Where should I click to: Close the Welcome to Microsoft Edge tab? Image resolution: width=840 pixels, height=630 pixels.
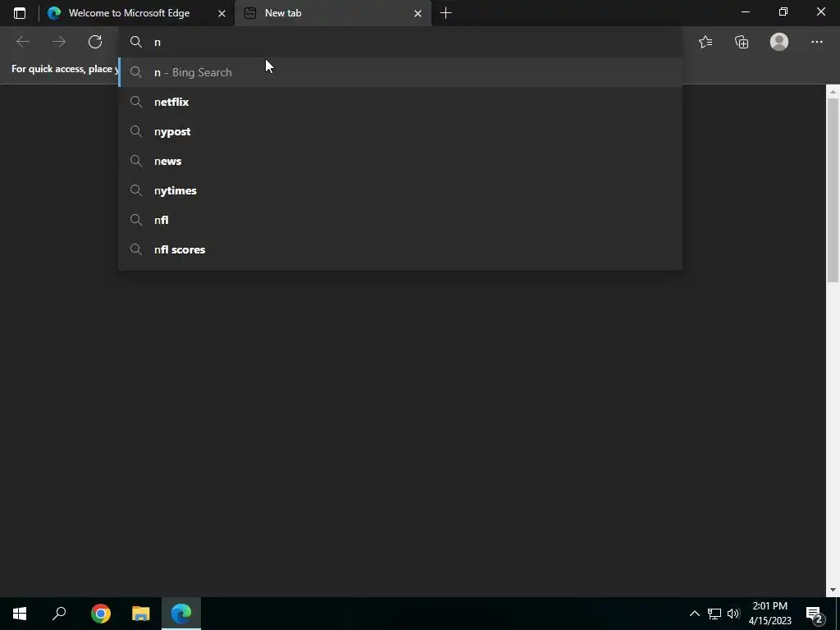coord(221,13)
